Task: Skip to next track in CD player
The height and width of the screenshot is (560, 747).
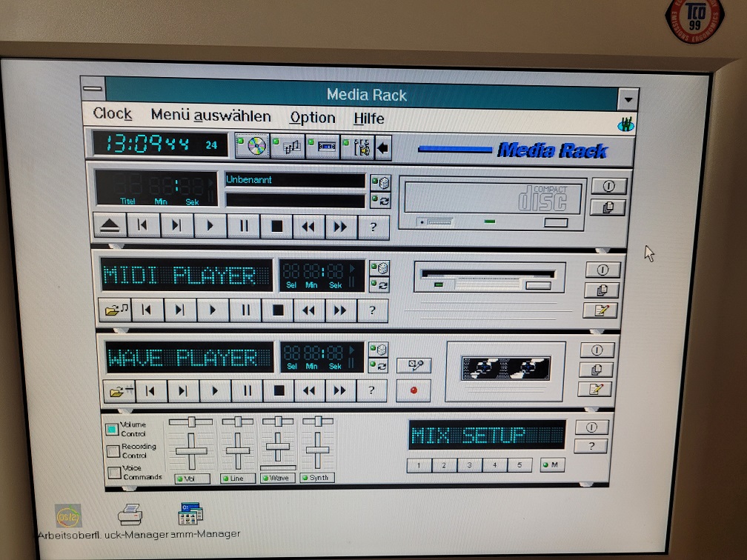Action: pos(176,226)
